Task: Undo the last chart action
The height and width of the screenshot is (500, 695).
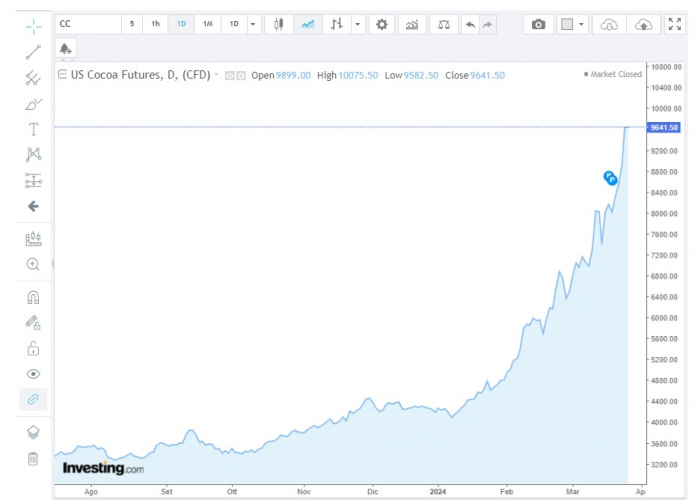Action: click(x=470, y=24)
